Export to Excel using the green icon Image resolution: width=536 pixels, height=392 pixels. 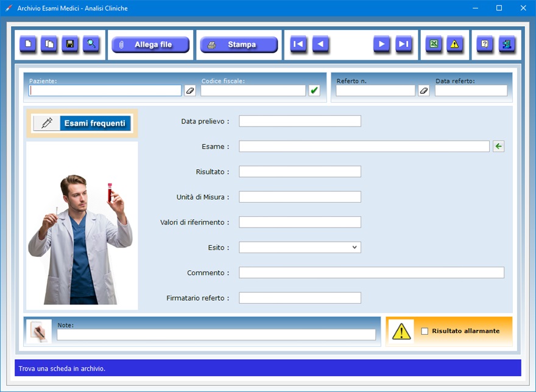(434, 44)
